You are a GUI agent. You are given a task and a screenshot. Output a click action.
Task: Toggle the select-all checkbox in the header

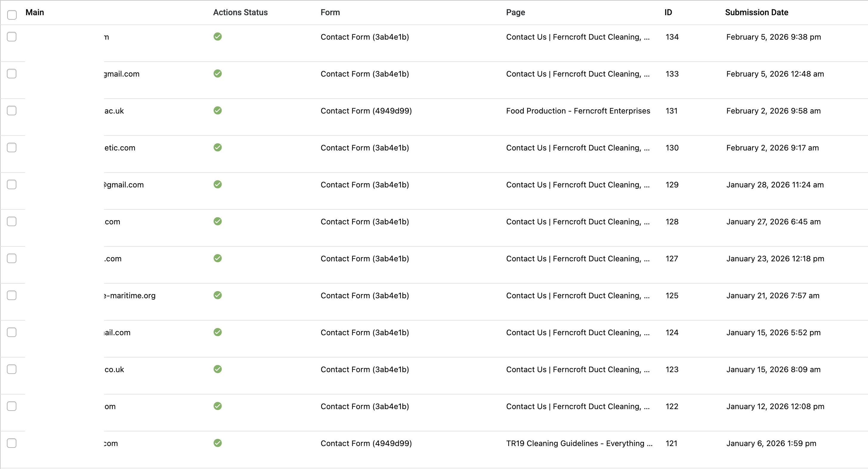tap(12, 15)
